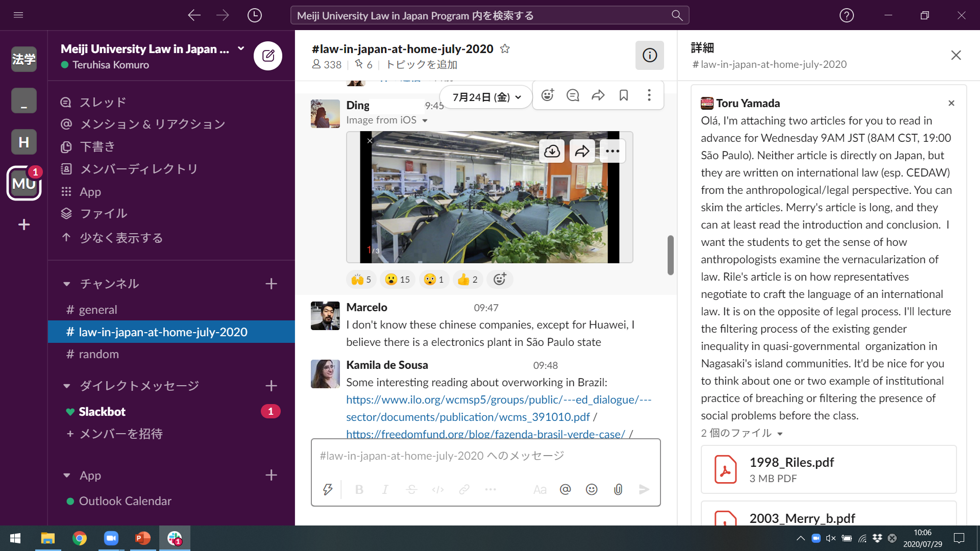Screen dimensions: 980x551
Task: Expand the チャンネル section expander
Action: [67, 283]
